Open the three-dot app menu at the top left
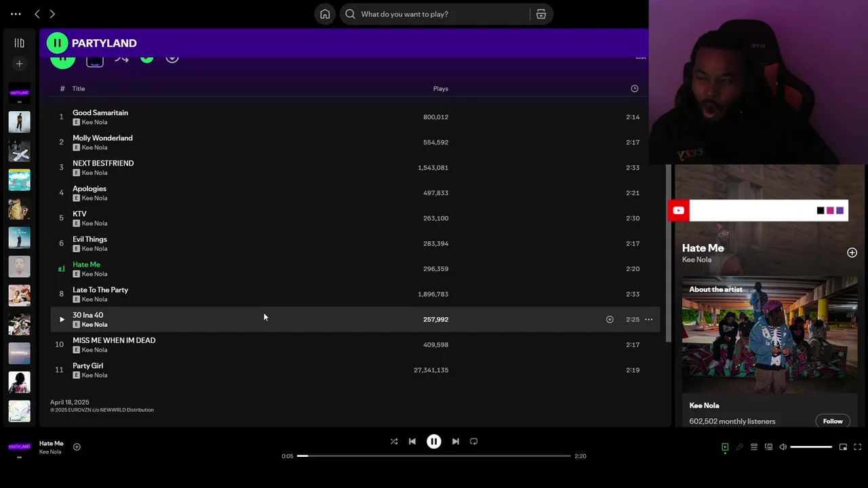The height and width of the screenshot is (488, 868). point(16,14)
